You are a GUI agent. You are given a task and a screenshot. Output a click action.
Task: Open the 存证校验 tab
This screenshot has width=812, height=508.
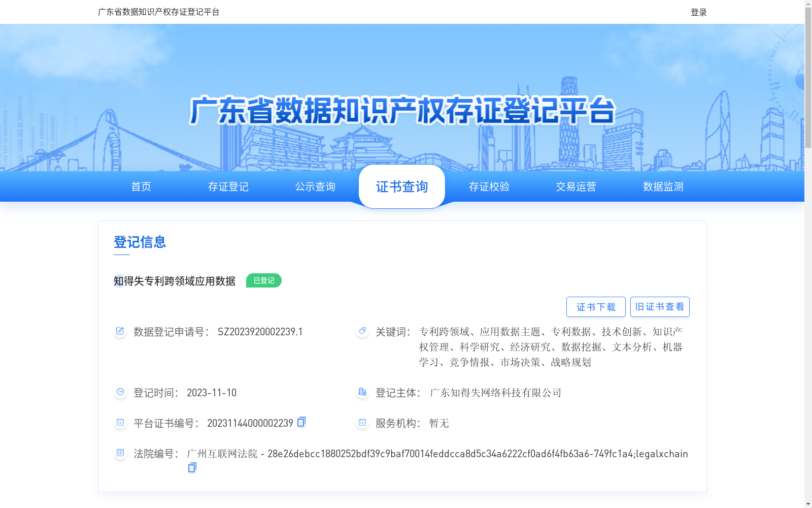[489, 186]
